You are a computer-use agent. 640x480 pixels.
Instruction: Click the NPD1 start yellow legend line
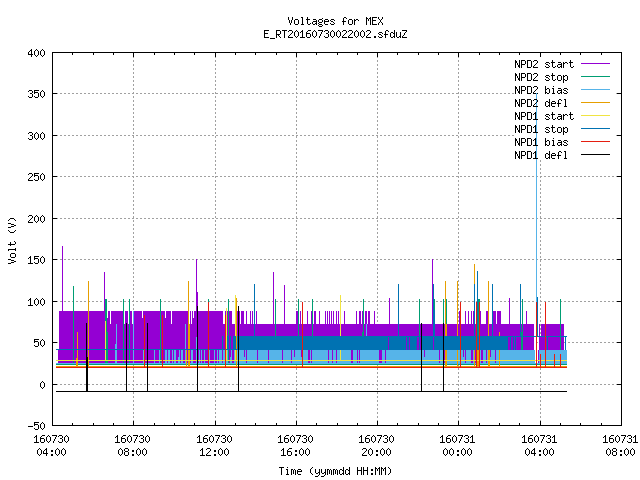tap(595, 116)
